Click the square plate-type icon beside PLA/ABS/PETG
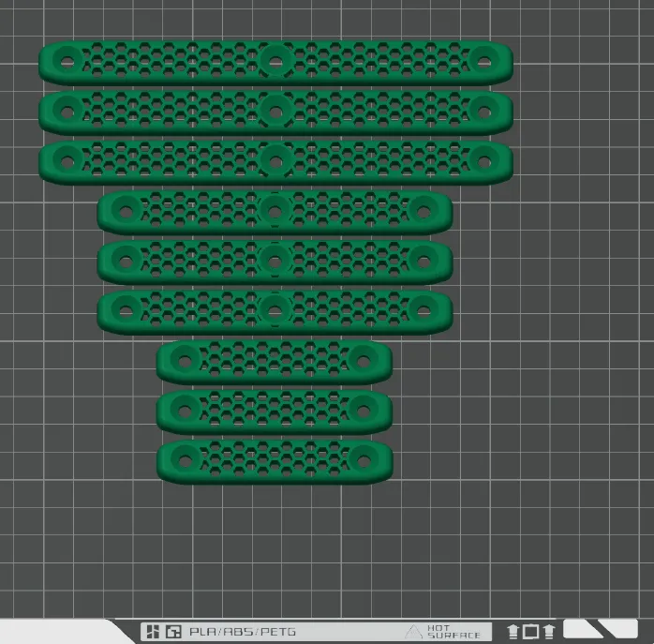The width and height of the screenshot is (654, 644). pyautogui.click(x=173, y=631)
